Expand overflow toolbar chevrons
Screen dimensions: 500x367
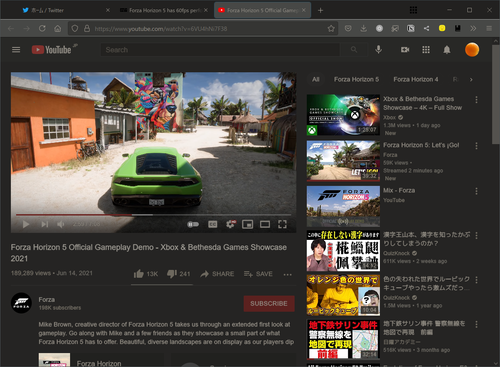473,28
